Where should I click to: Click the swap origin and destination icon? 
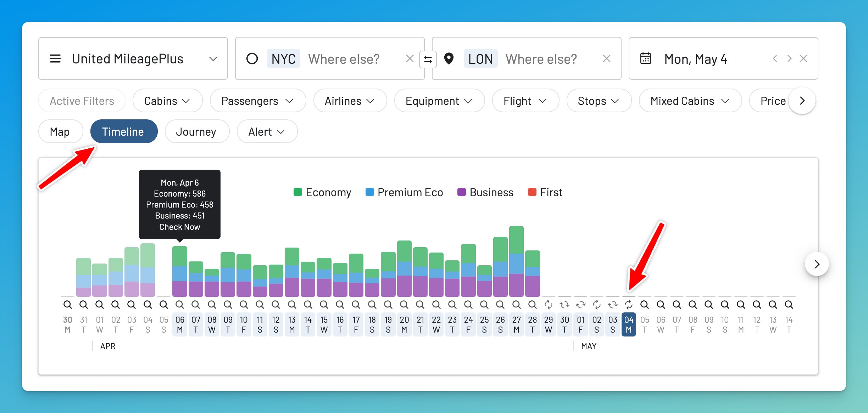click(x=428, y=59)
